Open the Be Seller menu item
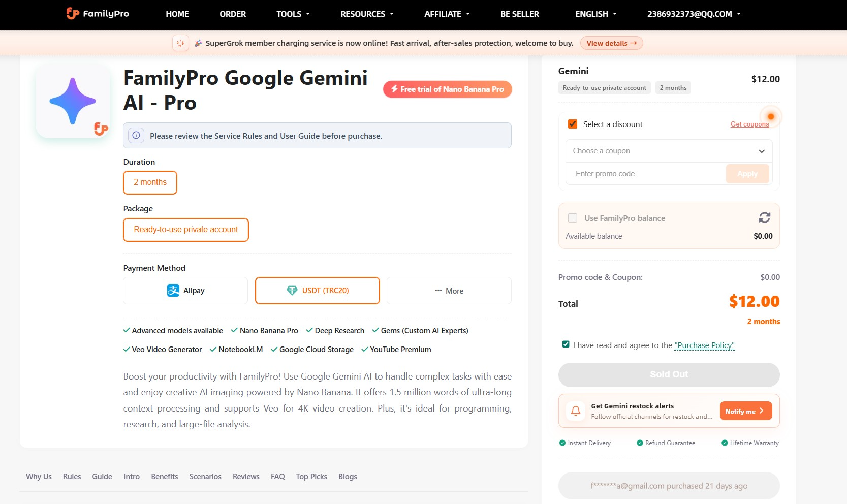This screenshot has height=504, width=847. click(520, 14)
